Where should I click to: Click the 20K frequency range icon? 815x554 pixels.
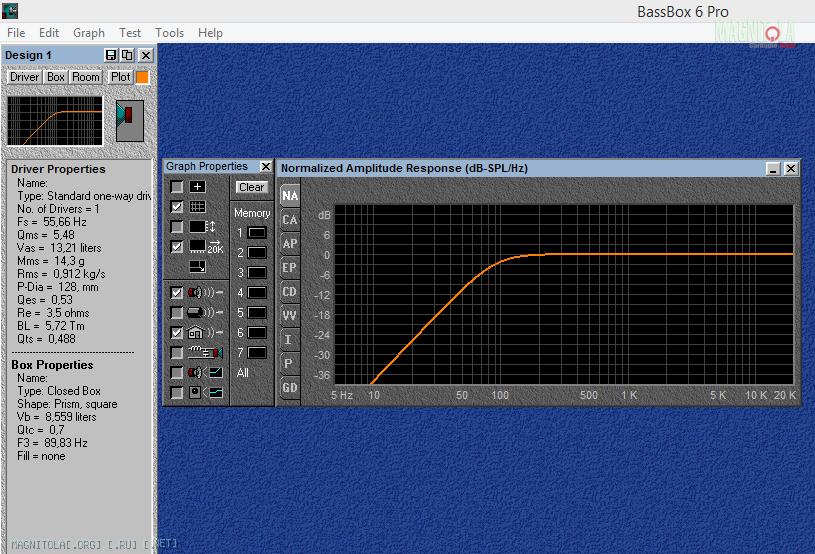click(x=206, y=247)
